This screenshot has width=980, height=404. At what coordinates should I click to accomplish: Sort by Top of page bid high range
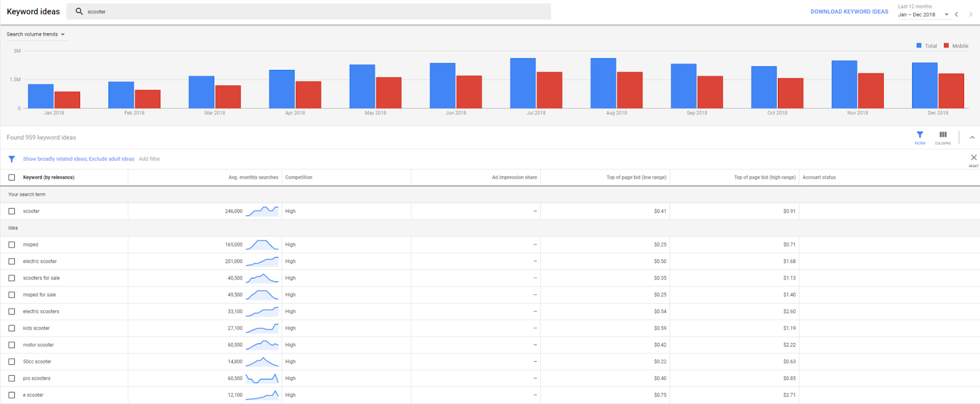coord(765,178)
